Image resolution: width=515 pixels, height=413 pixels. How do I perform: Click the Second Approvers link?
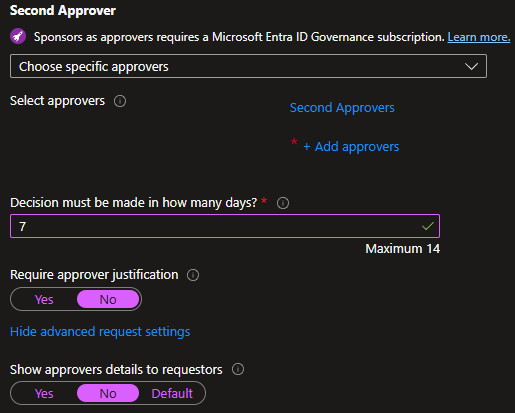click(x=342, y=108)
